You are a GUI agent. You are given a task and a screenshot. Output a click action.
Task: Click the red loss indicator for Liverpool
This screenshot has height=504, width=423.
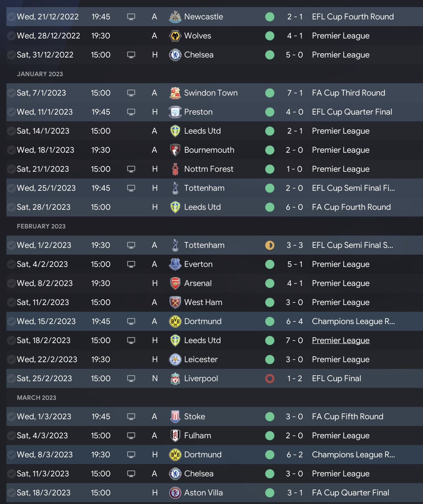(270, 379)
